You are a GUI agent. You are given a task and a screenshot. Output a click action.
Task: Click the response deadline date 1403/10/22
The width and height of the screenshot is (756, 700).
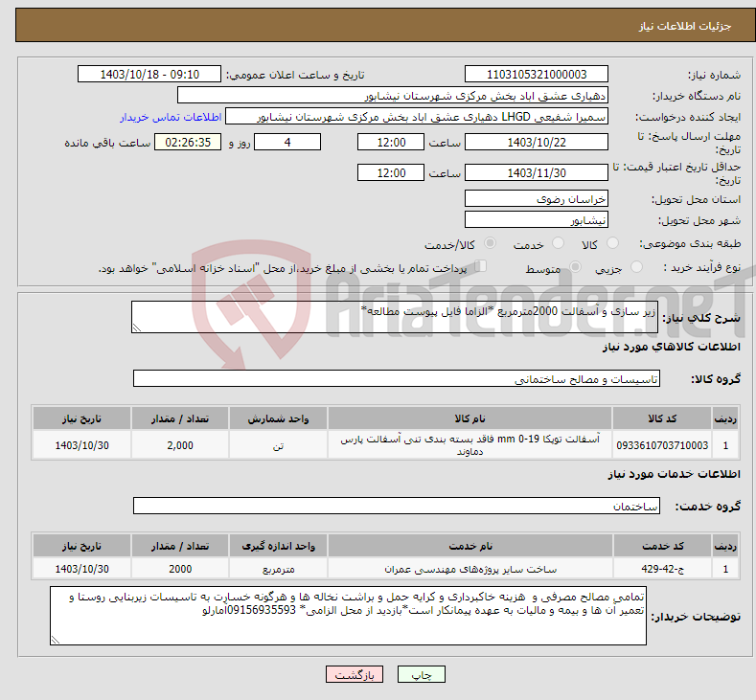[537, 142]
